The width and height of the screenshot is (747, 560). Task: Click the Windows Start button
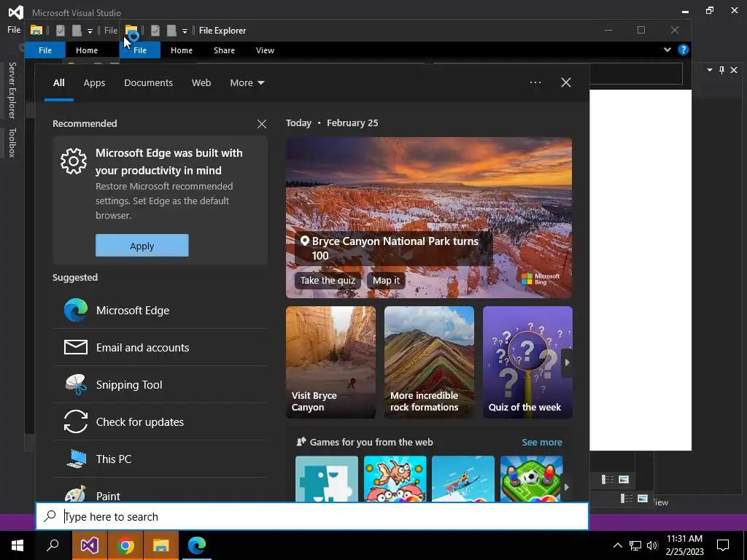[x=18, y=545]
